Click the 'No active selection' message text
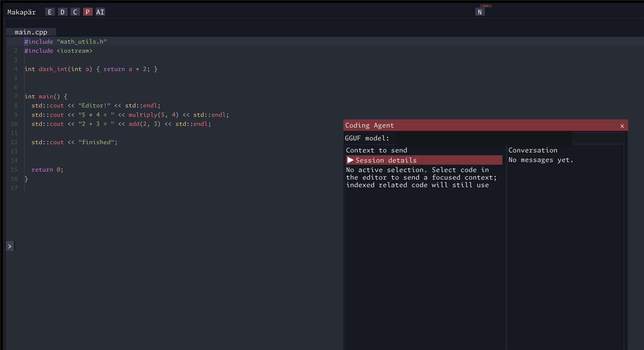The height and width of the screenshot is (350, 644). click(x=421, y=177)
